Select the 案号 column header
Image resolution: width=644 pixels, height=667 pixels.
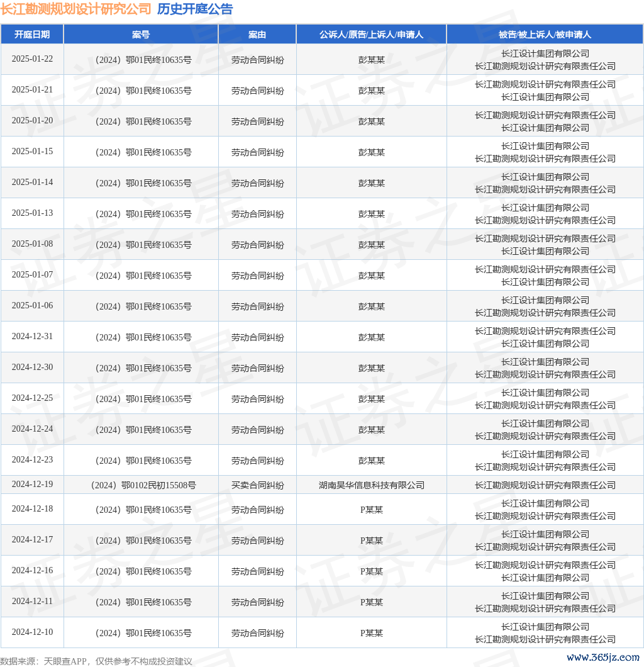[141, 35]
